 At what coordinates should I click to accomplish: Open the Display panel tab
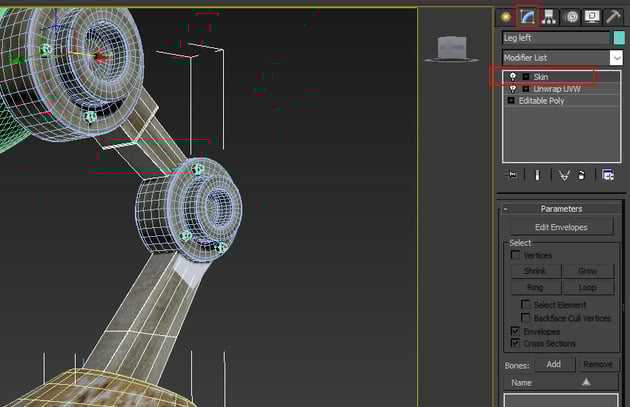592,16
